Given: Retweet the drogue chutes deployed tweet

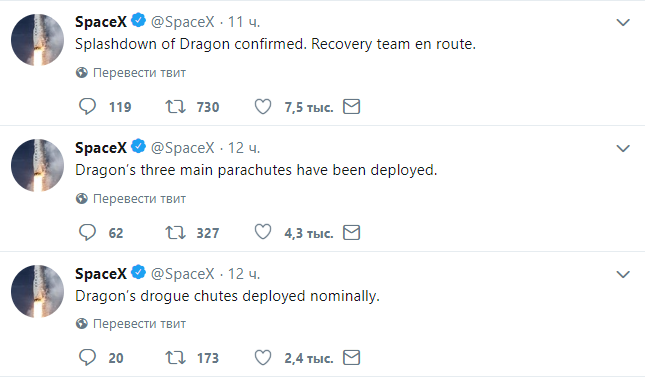Looking at the screenshot, I should tap(176, 358).
